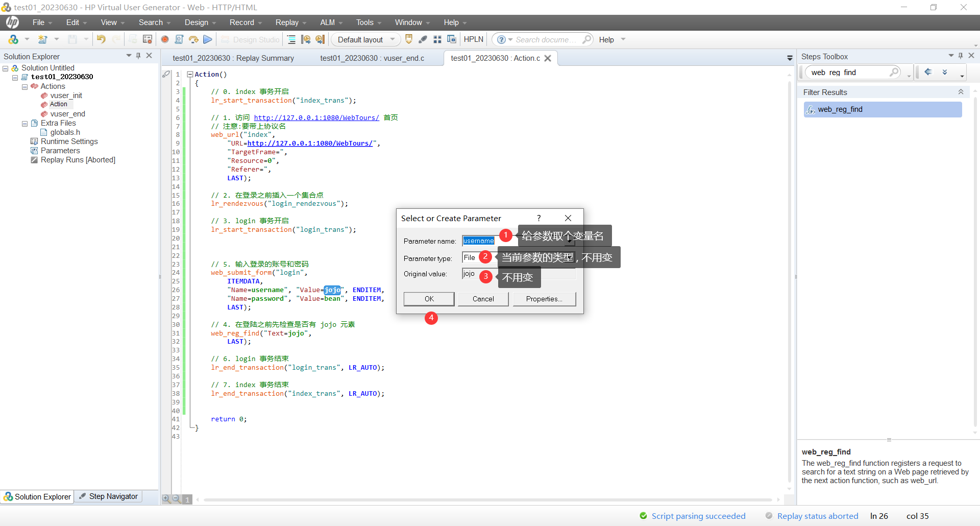Select vuser_init in Solution Explorer

66,95
